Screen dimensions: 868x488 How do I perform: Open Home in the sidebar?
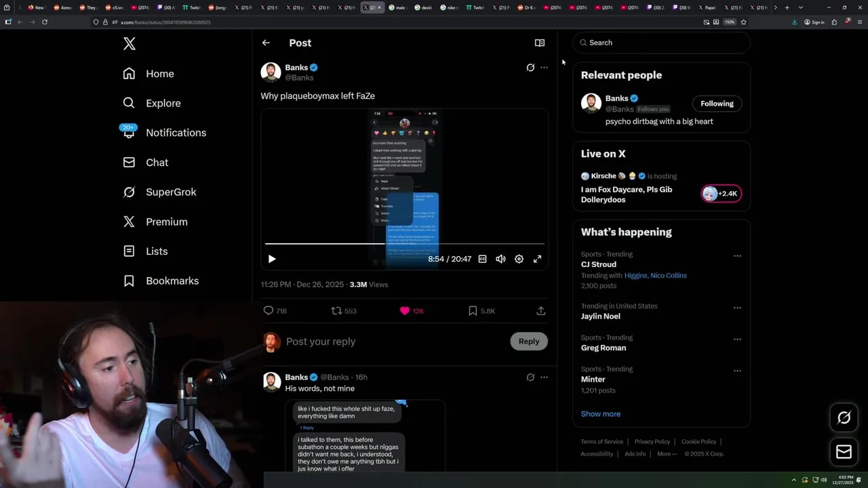point(149,74)
